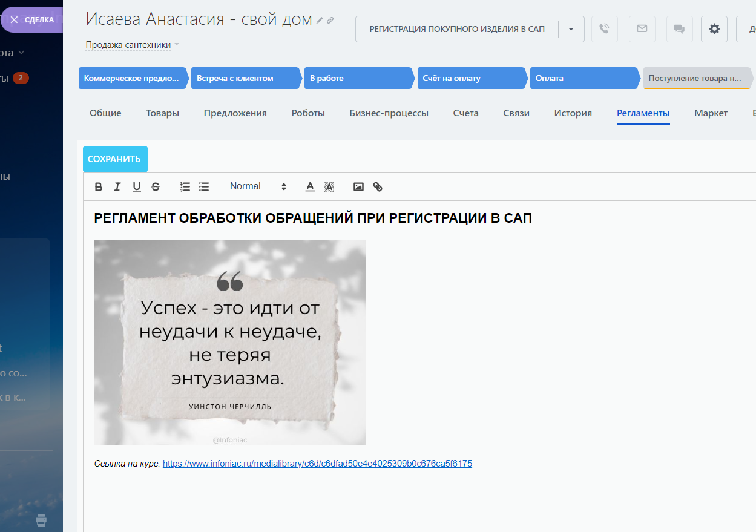
Task: Toggle underline text formatting
Action: tap(137, 187)
